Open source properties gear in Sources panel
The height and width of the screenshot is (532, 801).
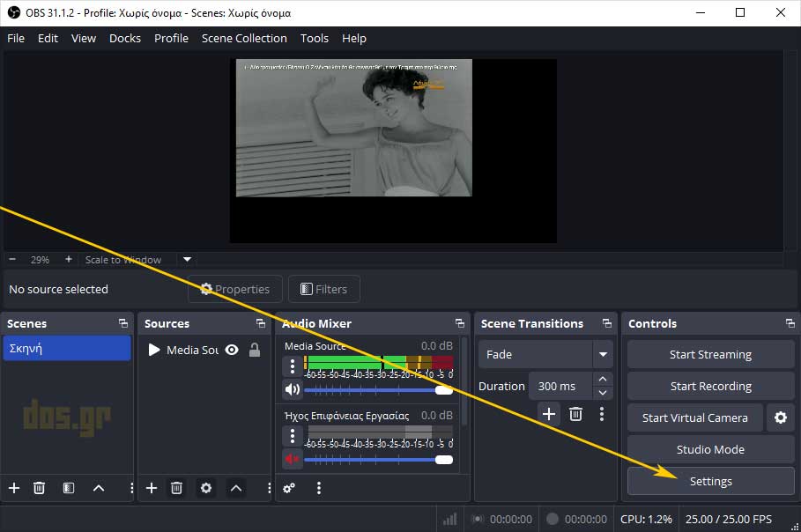206,488
